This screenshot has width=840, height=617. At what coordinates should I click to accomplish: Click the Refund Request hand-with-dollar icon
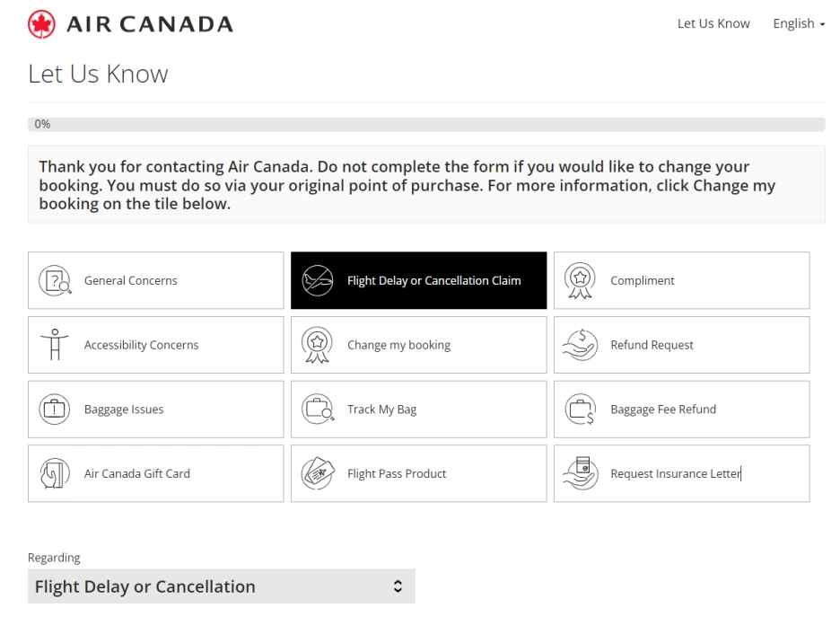580,345
